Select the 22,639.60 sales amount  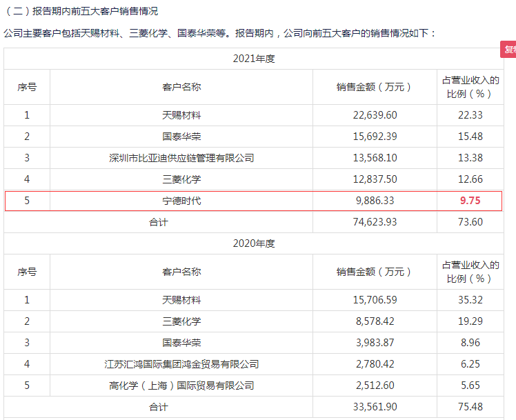tap(375, 115)
